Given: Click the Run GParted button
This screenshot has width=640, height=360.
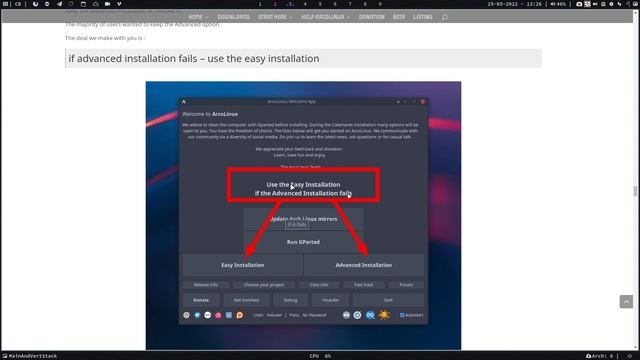Looking at the screenshot, I should pos(303,242).
